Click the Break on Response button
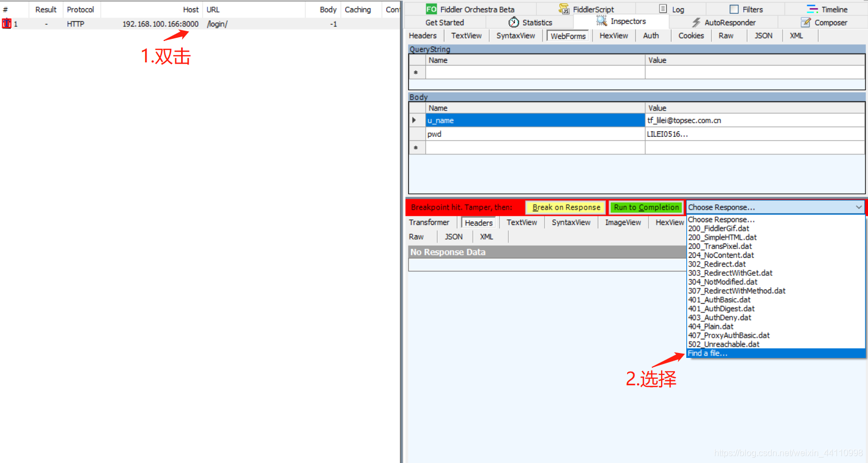 pyautogui.click(x=566, y=207)
